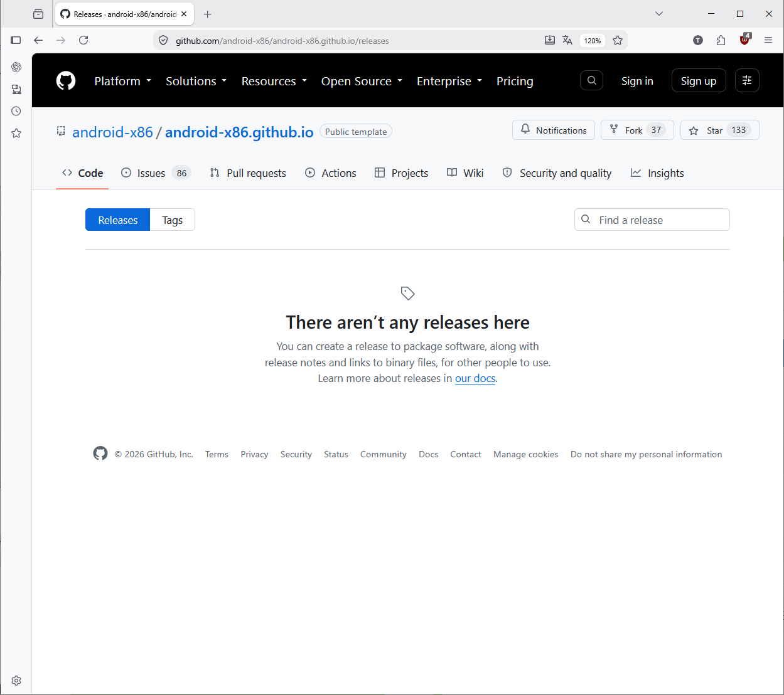Open the account avatar T icon
784x695 pixels.
coord(698,40)
